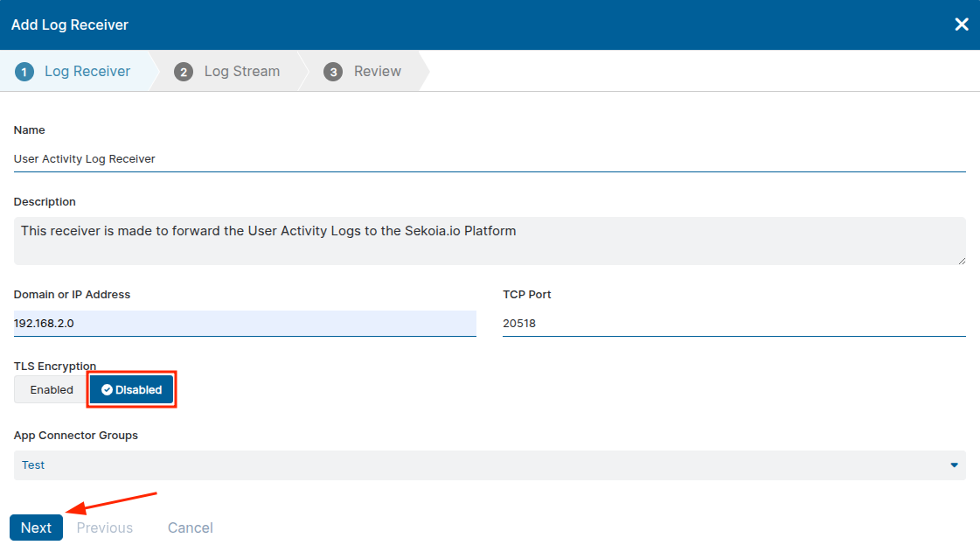Click the step 2 number circle
980x552 pixels.
(x=184, y=72)
